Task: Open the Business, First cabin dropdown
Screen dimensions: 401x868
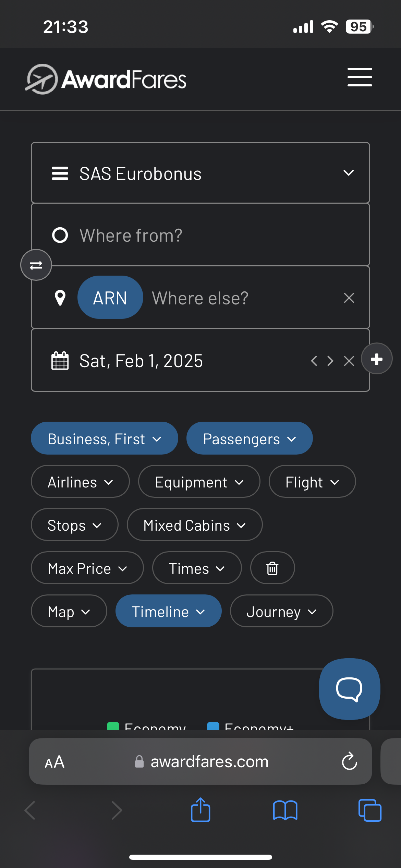Action: [105, 439]
